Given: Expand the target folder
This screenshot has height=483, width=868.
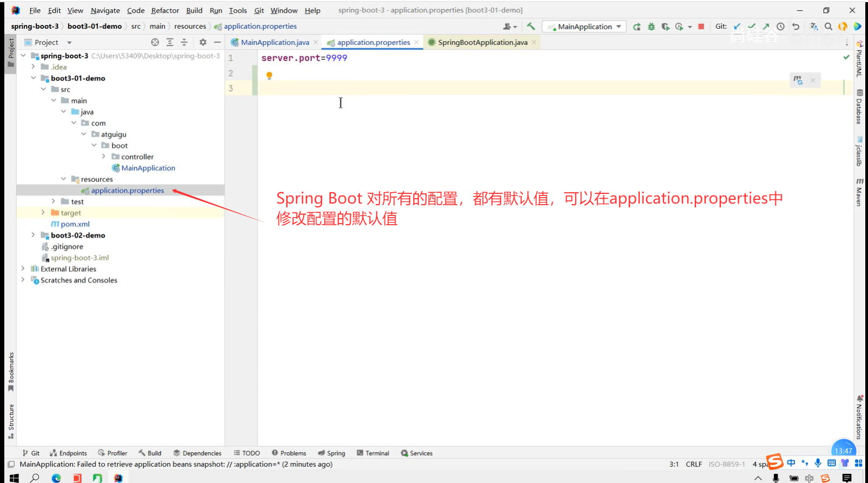Looking at the screenshot, I should [x=43, y=212].
